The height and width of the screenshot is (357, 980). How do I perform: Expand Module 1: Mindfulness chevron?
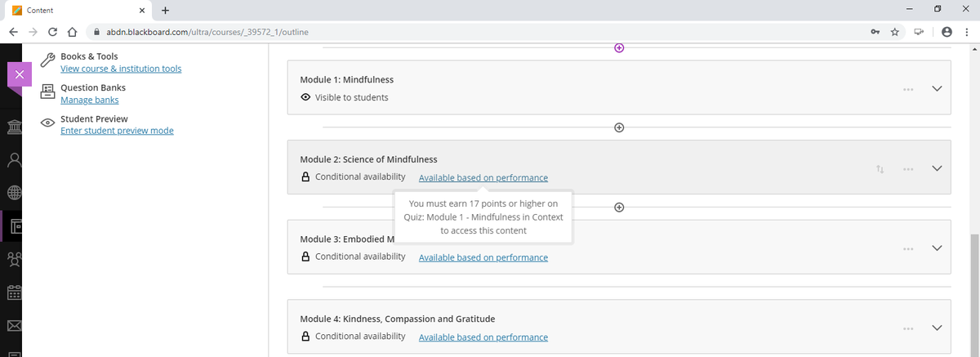point(937,89)
